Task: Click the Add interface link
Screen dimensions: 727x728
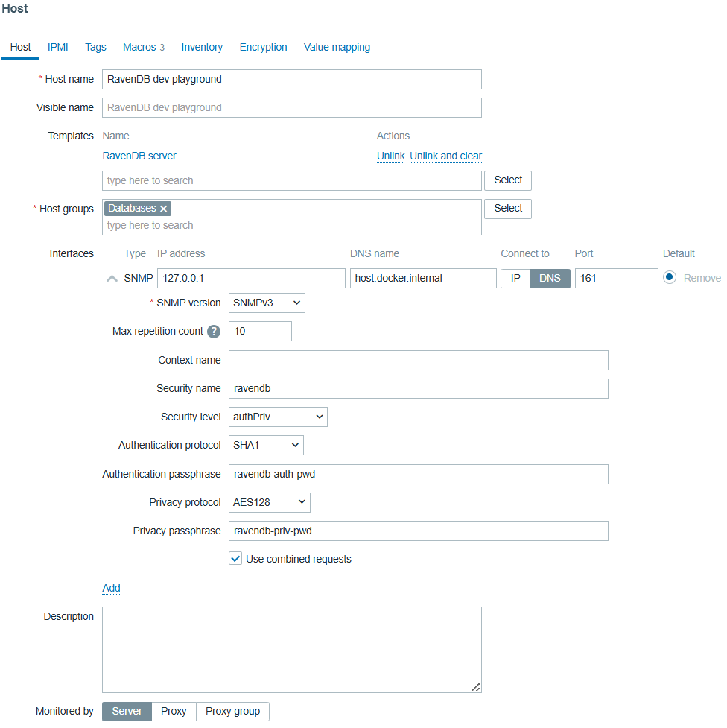Action: [112, 588]
